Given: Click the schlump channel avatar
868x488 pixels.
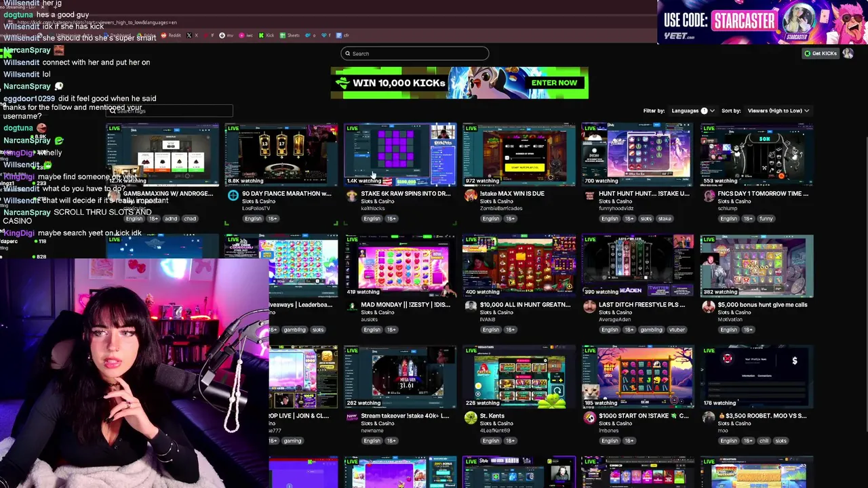Looking at the screenshot, I should pos(709,196).
